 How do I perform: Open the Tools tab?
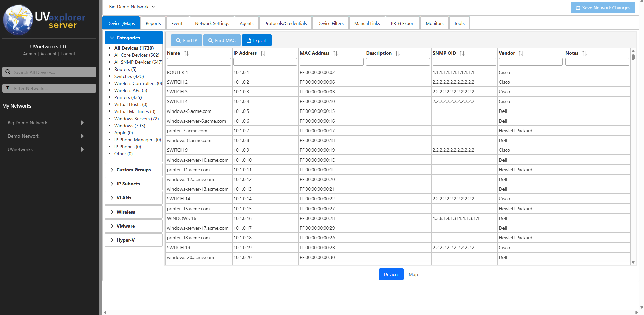click(x=459, y=23)
